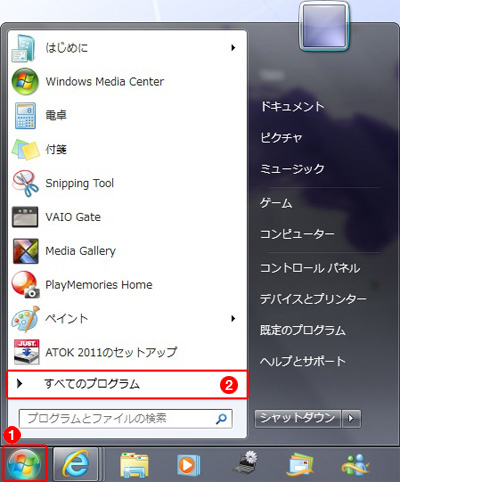Open the 付箋 sticky notes icon
Image resolution: width=500 pixels, height=482 pixels.
(x=25, y=150)
